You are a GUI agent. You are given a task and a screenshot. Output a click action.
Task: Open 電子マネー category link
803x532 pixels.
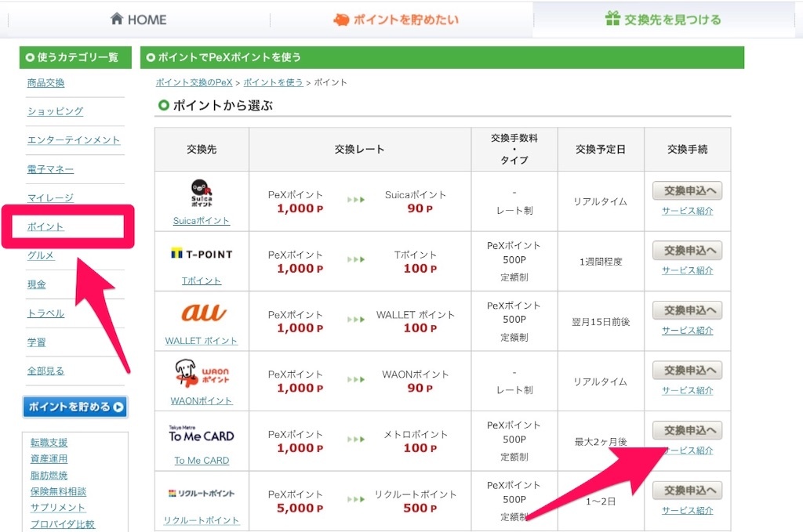pyautogui.click(x=50, y=168)
